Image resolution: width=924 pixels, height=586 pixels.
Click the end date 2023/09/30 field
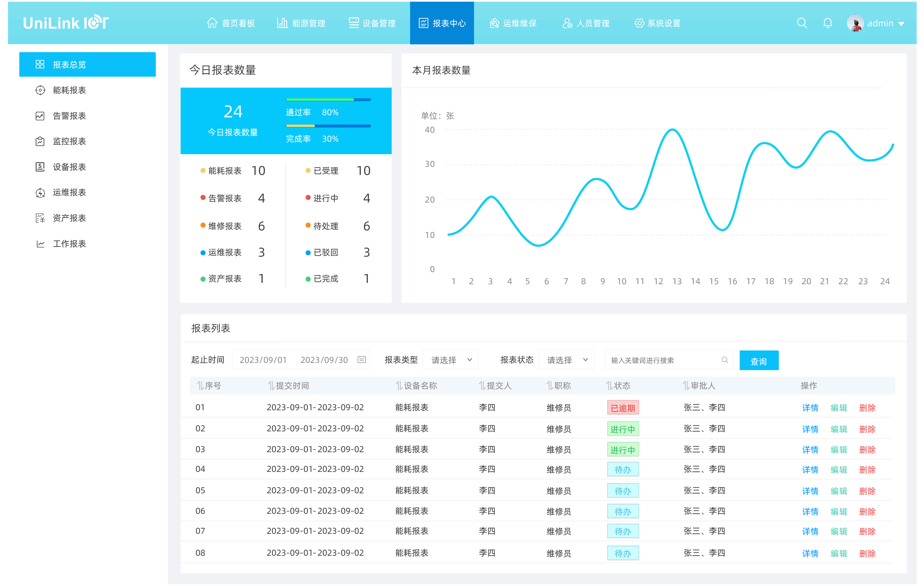pos(324,360)
